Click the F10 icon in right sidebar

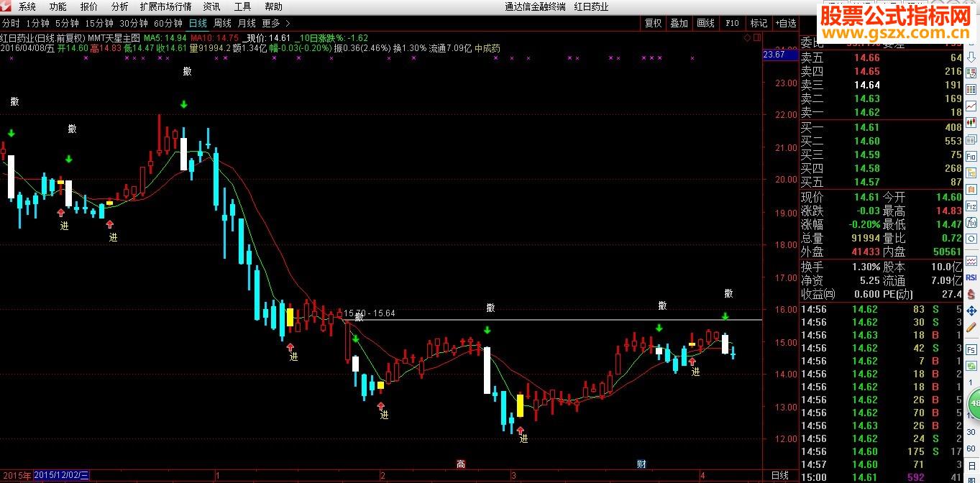tap(971, 156)
